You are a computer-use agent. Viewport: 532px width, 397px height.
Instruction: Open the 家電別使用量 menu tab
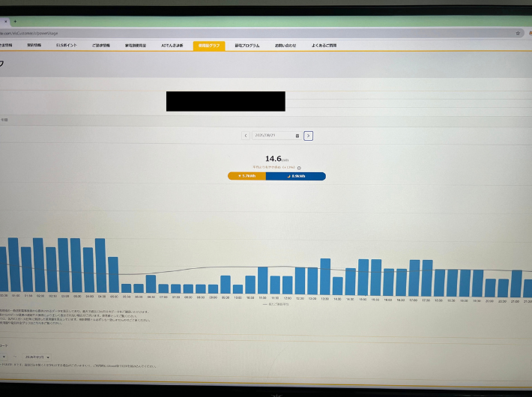[136, 46]
